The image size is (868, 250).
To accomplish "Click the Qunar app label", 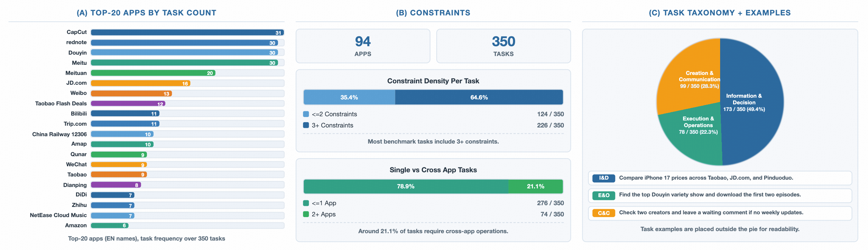I will pos(78,154).
